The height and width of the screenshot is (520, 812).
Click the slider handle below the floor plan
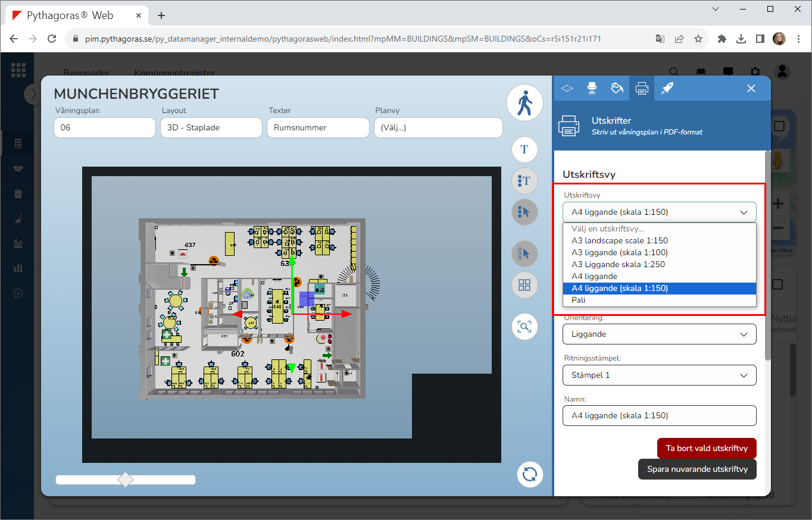click(126, 480)
